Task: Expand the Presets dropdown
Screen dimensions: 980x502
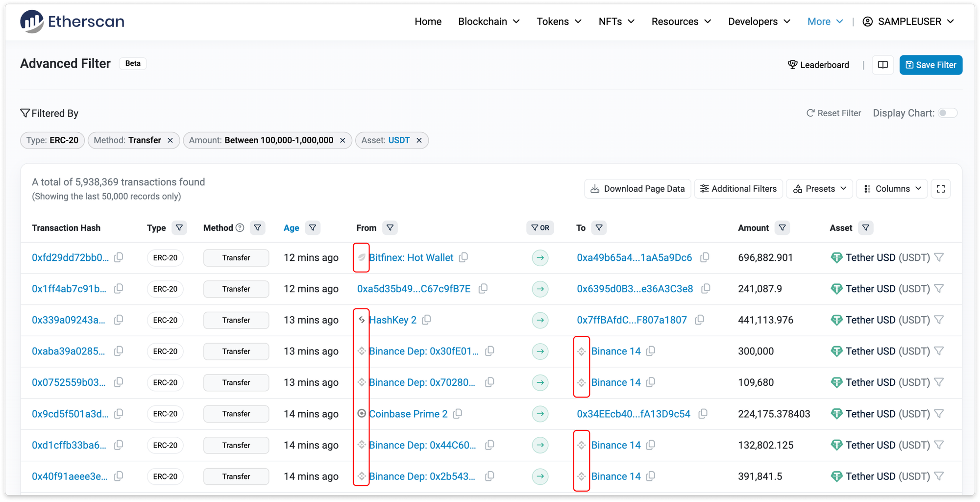Action: click(x=820, y=189)
